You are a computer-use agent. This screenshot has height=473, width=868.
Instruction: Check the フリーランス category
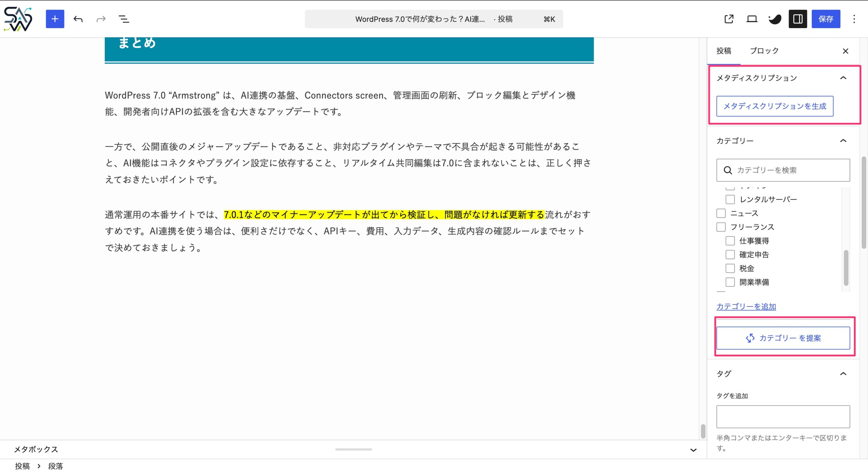721,227
